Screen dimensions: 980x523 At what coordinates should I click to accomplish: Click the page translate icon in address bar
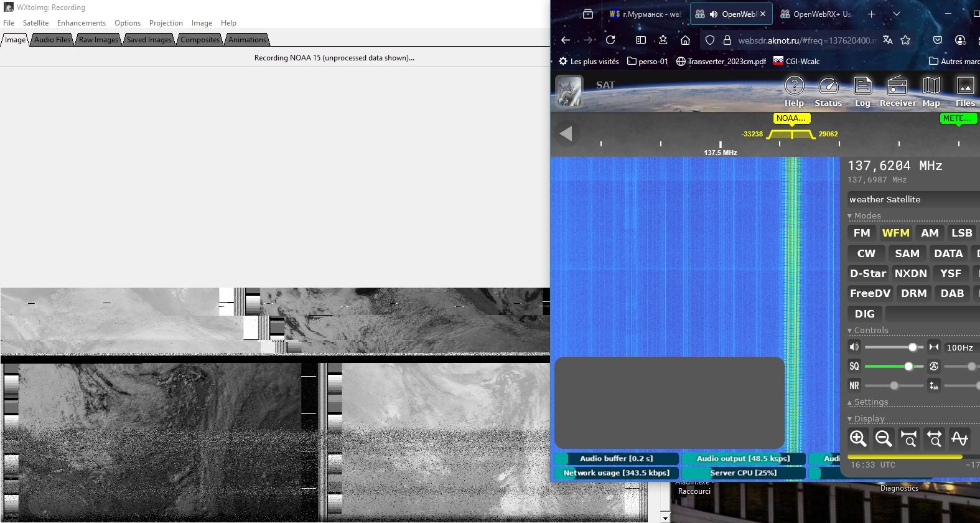click(887, 40)
